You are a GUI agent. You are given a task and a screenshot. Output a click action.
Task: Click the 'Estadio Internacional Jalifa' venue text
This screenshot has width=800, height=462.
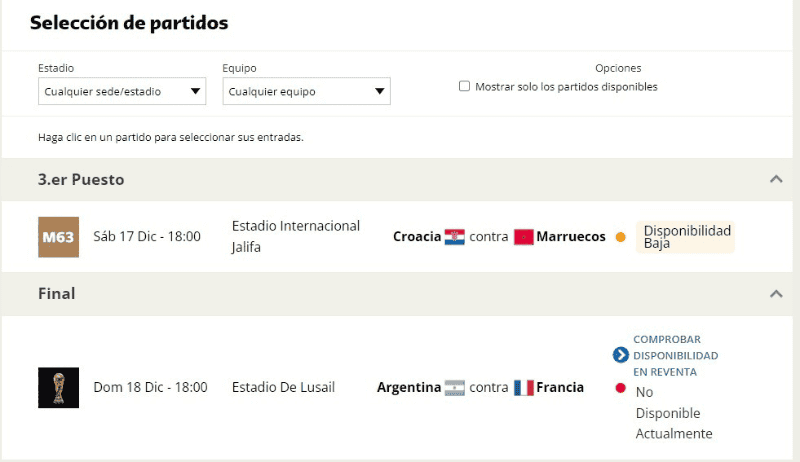(x=295, y=237)
